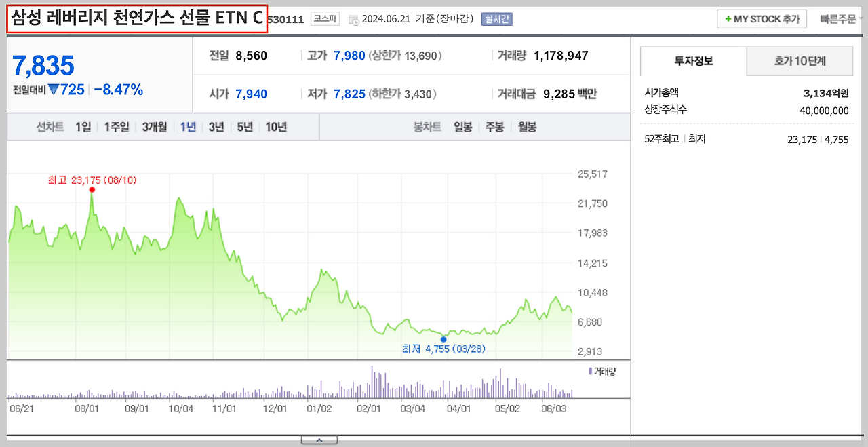Select the 1일 chart period tab

click(82, 126)
